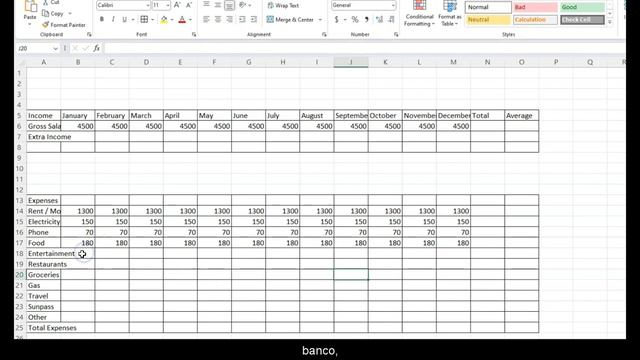
Task: Select column N header
Action: (x=487, y=62)
